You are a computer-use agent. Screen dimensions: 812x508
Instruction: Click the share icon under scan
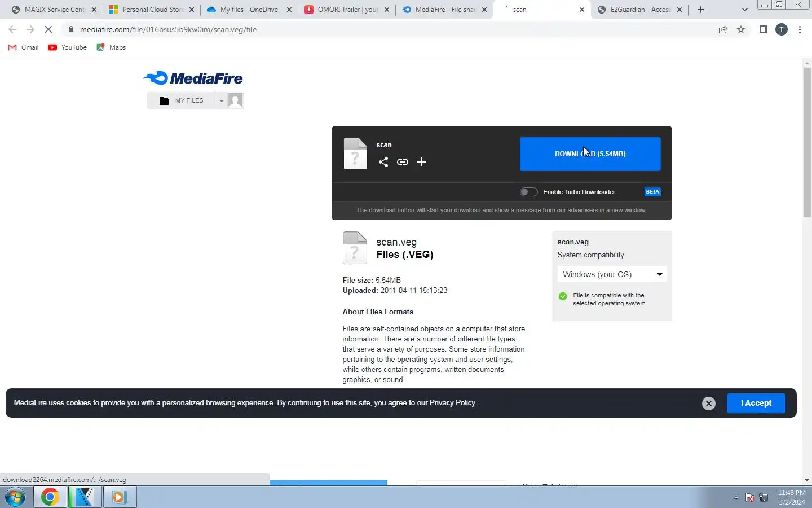(x=383, y=162)
